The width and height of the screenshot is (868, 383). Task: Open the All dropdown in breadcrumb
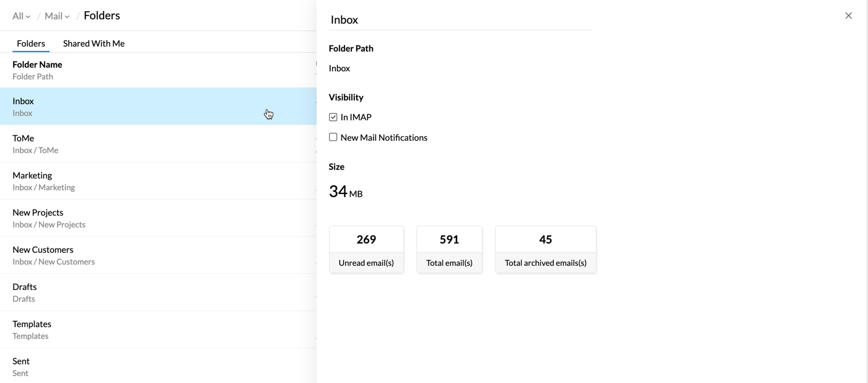(21, 16)
